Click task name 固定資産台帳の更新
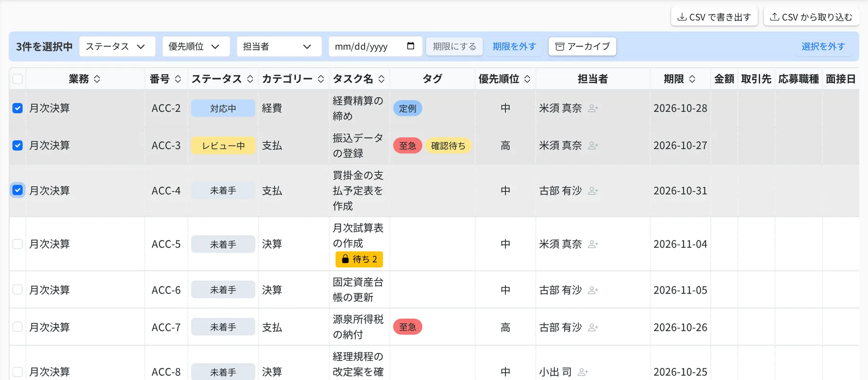The width and height of the screenshot is (868, 380). (x=358, y=290)
